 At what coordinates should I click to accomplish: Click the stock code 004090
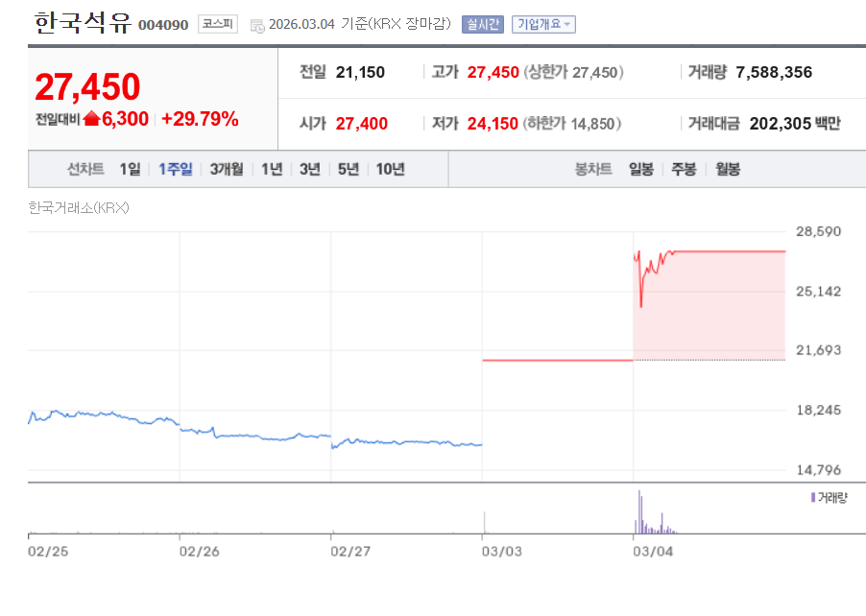click(163, 25)
